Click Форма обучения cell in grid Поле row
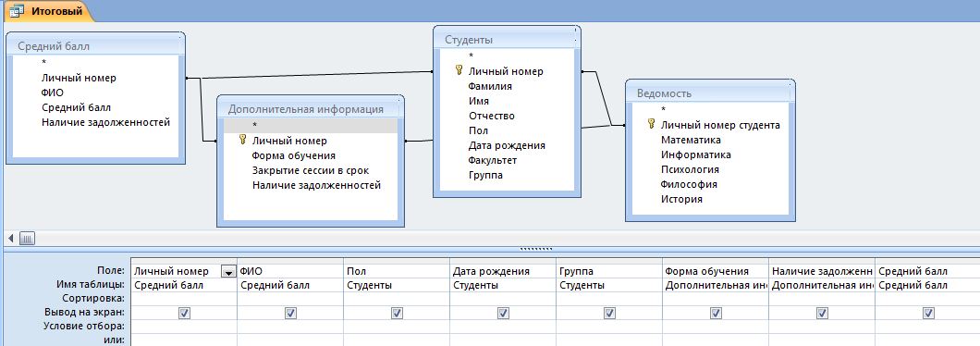This screenshot has width=980, height=346. point(715,272)
